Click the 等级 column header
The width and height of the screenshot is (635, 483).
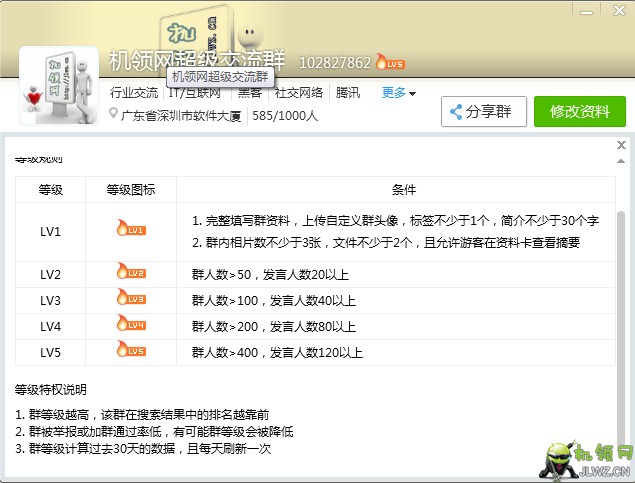51,189
